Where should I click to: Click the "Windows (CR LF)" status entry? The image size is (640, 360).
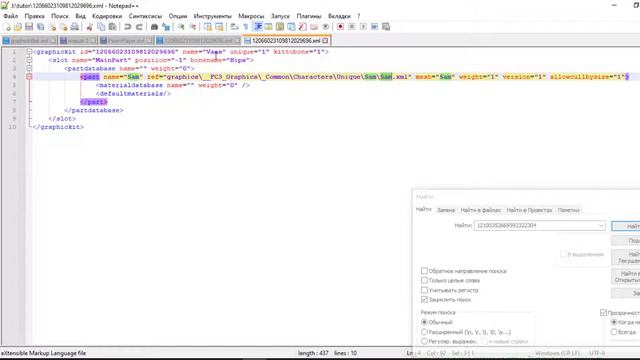[557, 353]
